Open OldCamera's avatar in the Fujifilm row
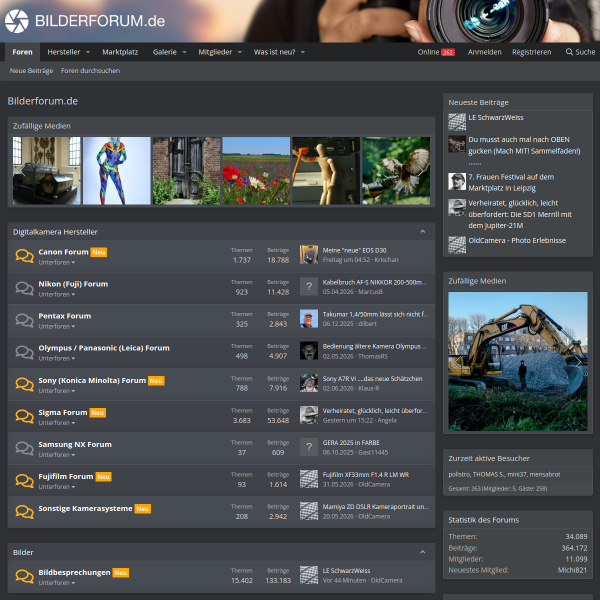600x600 pixels. (309, 479)
